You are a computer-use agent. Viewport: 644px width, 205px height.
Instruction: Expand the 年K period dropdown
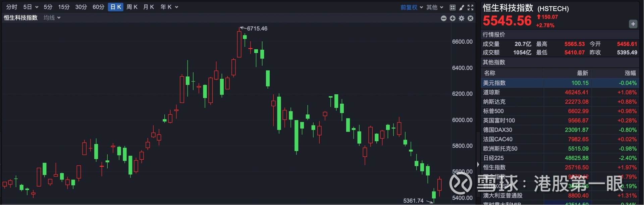(x=169, y=7)
